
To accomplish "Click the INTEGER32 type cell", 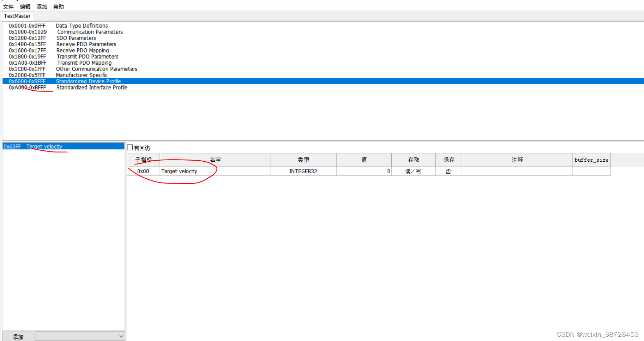I will coord(303,171).
